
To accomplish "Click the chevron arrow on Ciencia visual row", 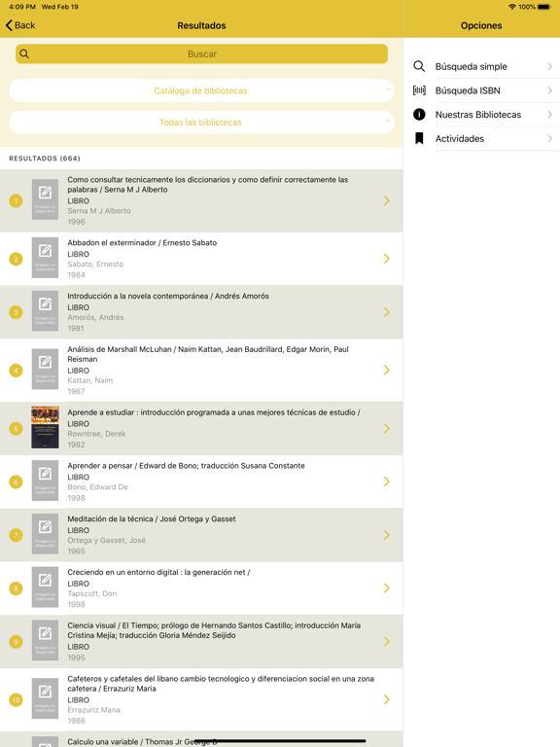I will tap(387, 642).
